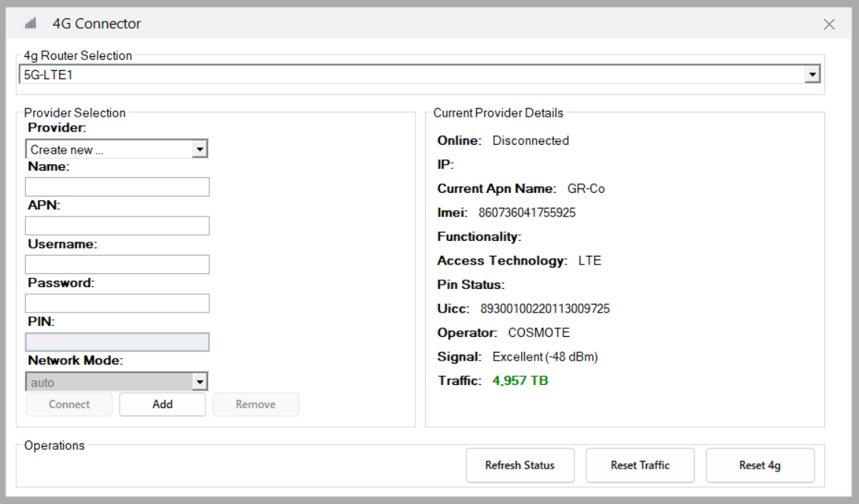Click Refresh Status in Operations

tap(520, 466)
